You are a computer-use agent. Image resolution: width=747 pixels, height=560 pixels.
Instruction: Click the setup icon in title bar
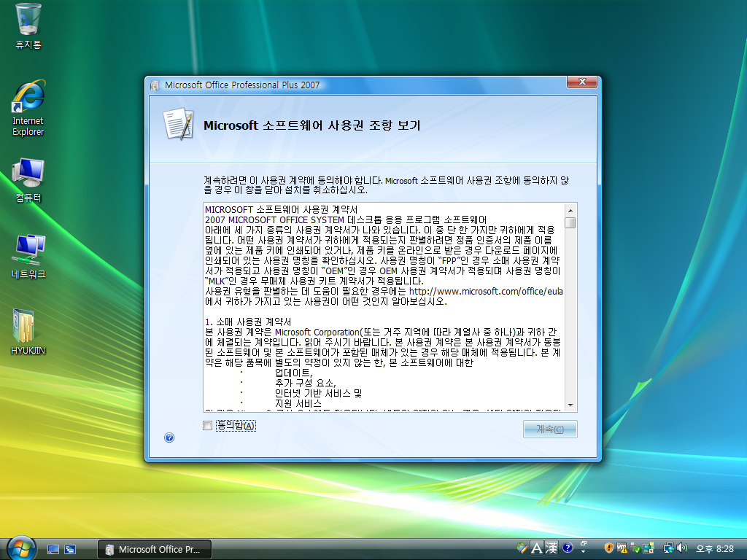pyautogui.click(x=155, y=85)
